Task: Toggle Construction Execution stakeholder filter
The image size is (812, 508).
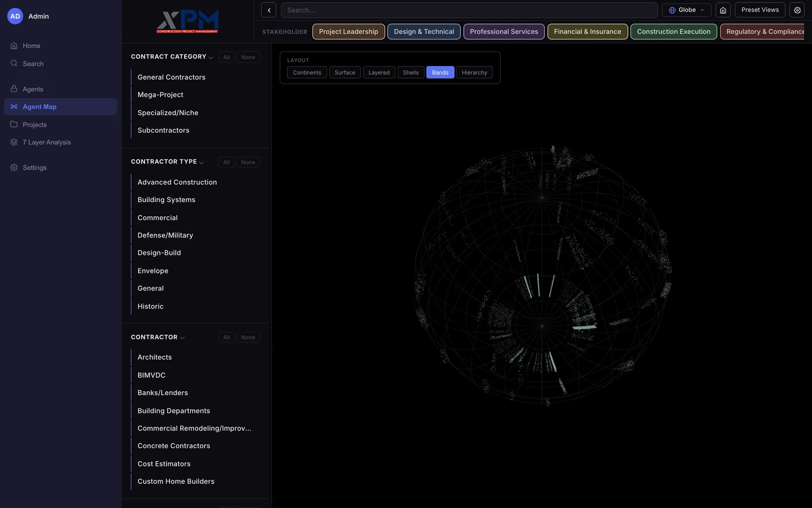Action: tap(673, 31)
